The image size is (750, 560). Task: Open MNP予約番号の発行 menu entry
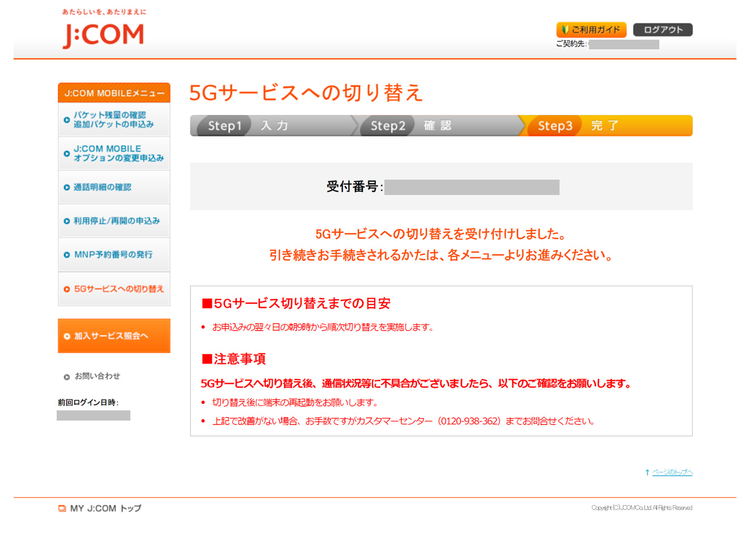coord(114,255)
